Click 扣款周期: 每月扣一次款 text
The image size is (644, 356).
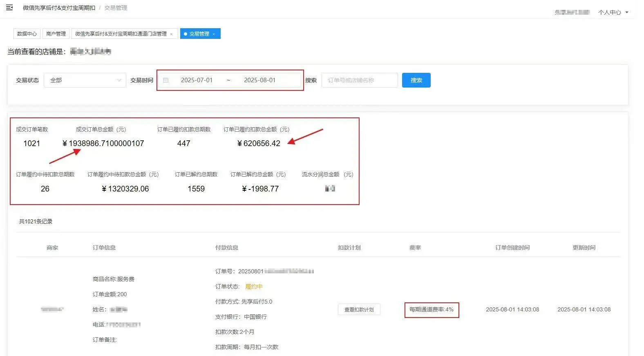coord(246,347)
